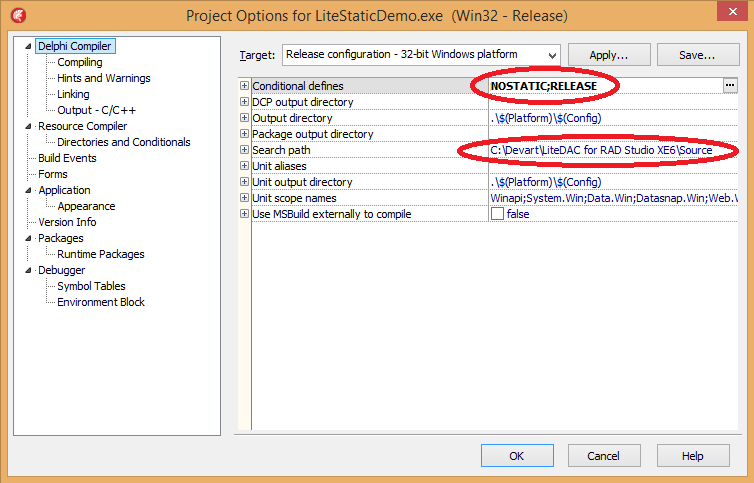Select the Conditional defines label
The height and width of the screenshot is (483, 754).
click(298, 86)
